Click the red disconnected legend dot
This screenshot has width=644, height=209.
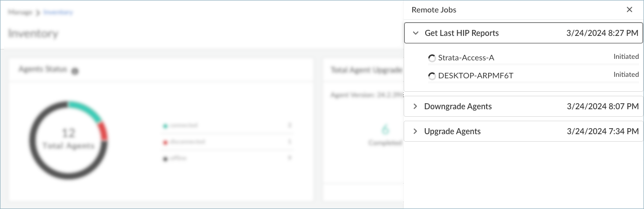click(165, 142)
